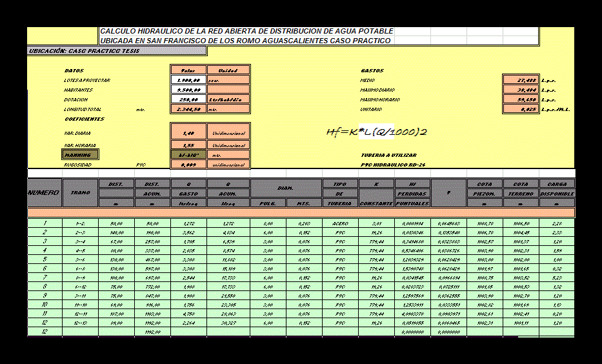Screen dimensions: 602x364
Task: Select the VAR. DIARIA coefficient value cell
Action: coord(188,133)
